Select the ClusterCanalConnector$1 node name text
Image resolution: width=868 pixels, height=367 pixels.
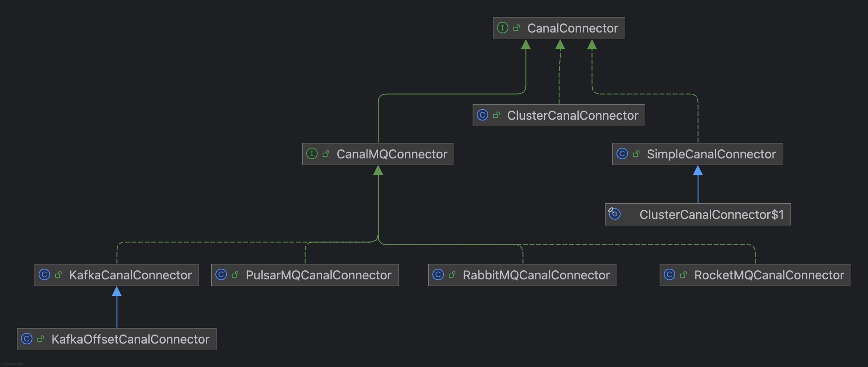click(711, 214)
